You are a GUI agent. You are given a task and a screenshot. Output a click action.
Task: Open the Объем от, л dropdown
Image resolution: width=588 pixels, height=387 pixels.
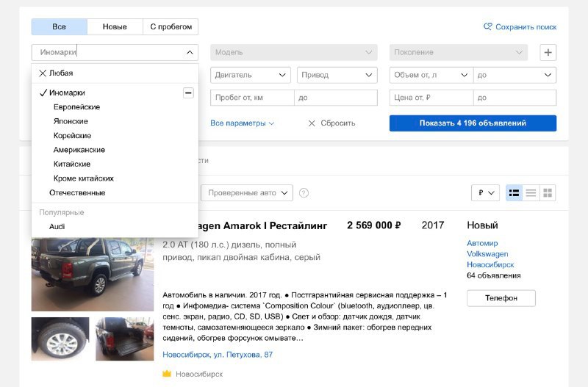coord(431,75)
